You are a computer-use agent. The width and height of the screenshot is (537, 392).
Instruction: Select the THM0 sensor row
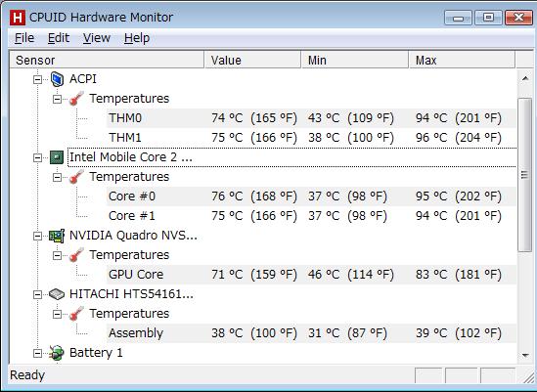click(311, 118)
